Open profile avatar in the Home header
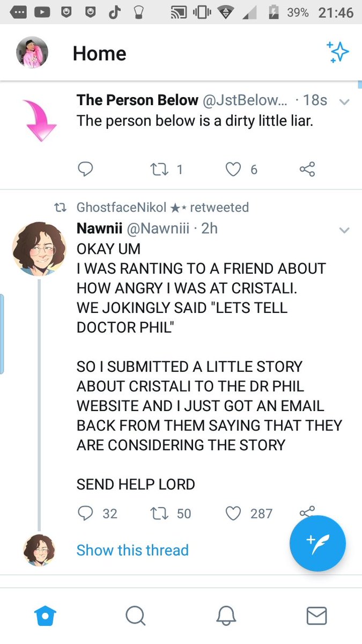 coord(32,52)
